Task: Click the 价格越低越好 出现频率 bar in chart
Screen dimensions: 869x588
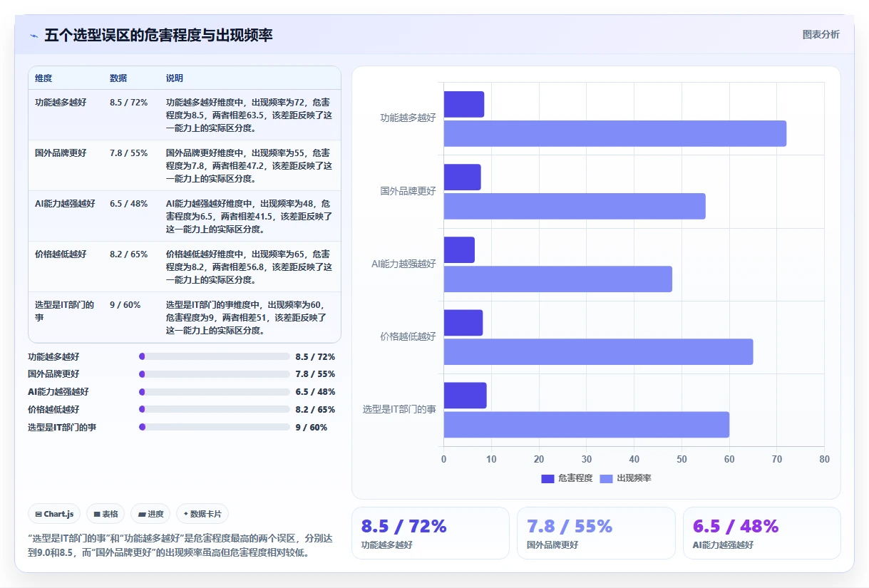Action: [599, 352]
